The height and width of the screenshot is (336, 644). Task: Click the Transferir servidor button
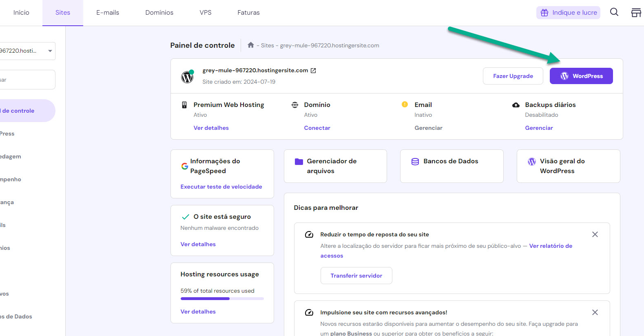356,276
